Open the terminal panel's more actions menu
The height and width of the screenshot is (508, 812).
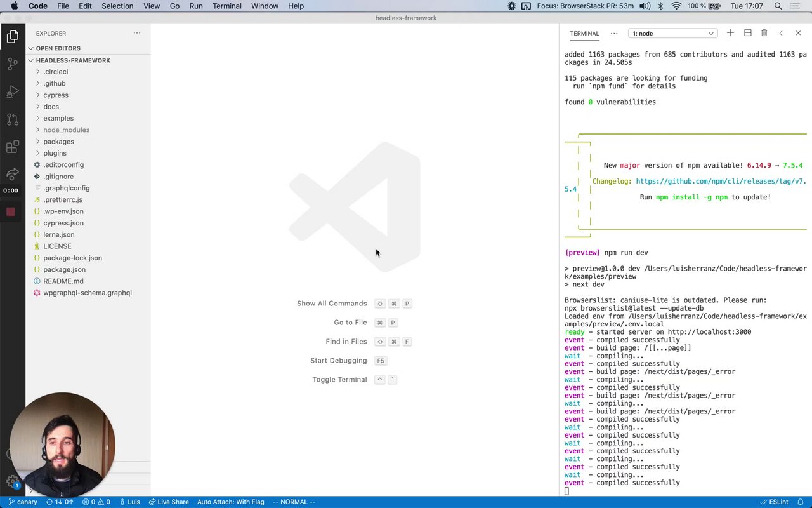613,33
